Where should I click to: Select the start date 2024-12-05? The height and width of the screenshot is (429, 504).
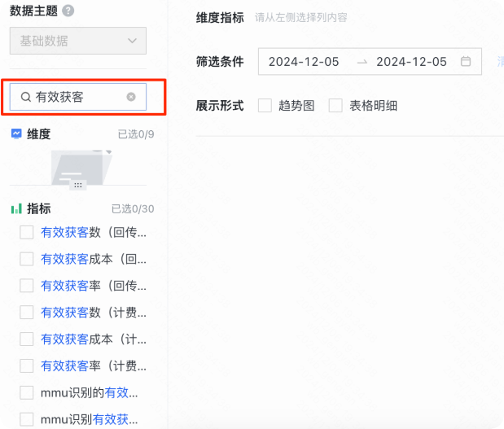(304, 62)
